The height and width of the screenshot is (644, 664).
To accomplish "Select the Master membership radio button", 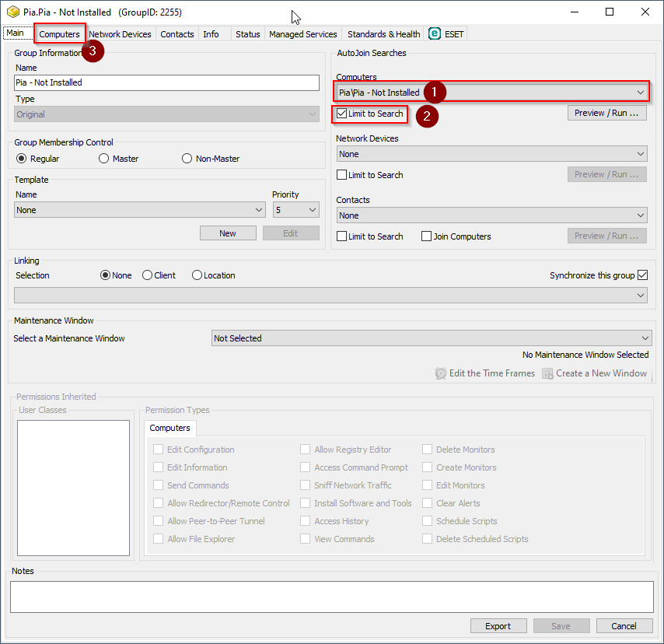I will click(x=103, y=159).
